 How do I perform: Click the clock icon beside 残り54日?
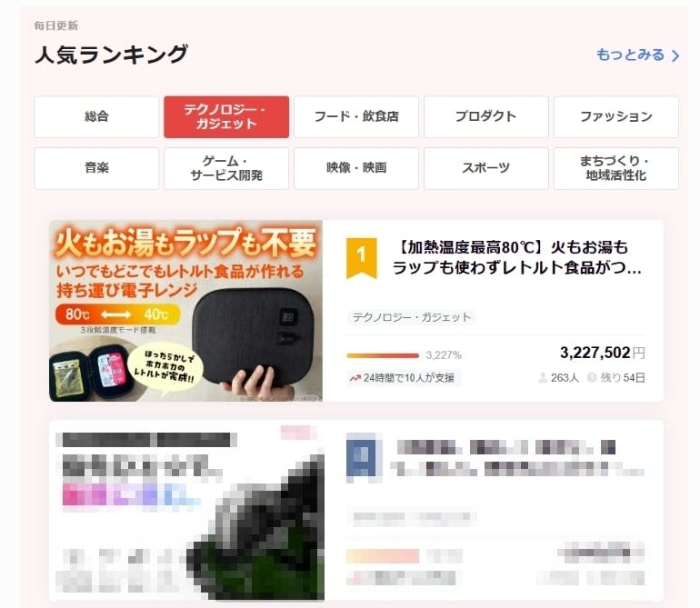(x=592, y=378)
